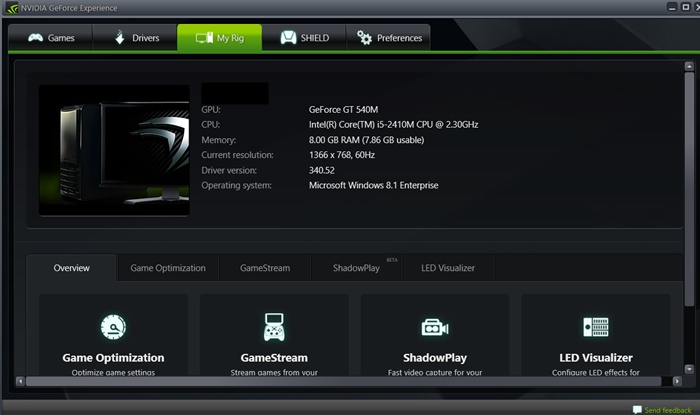Image resolution: width=700 pixels, height=415 pixels.
Task: Click the LED Visualizer card icon
Action: [596, 327]
